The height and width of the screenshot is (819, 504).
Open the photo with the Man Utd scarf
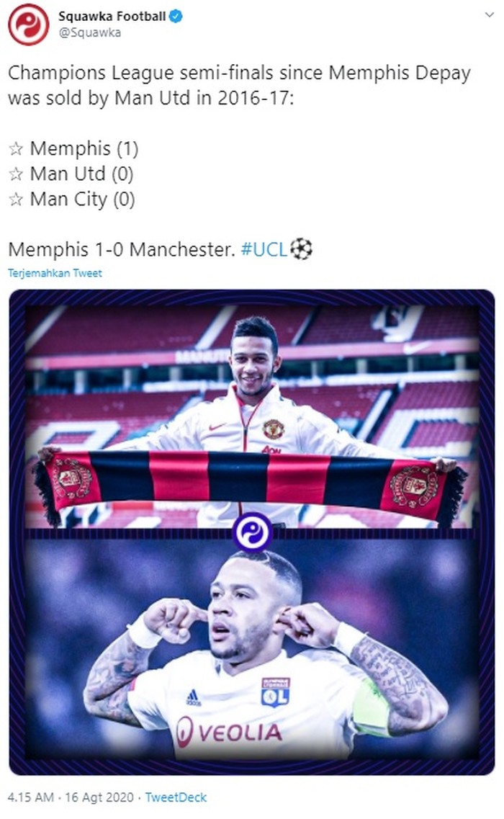coord(252,416)
